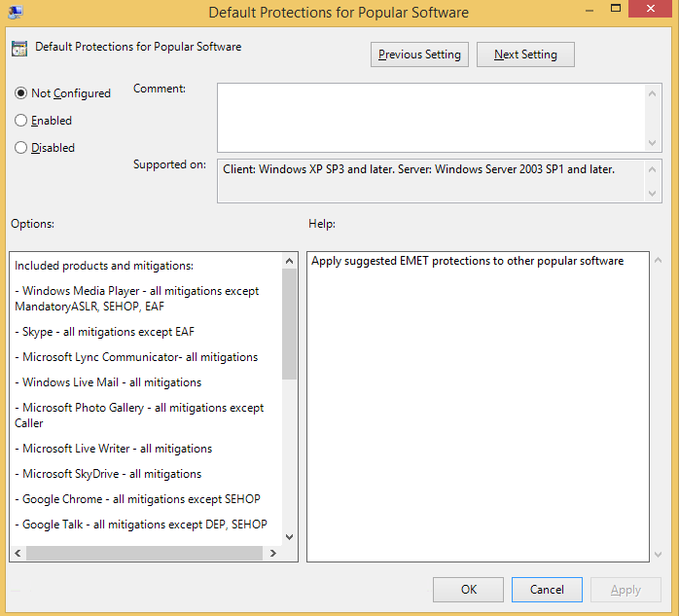The image size is (679, 616).
Task: Click the Google Talk entry
Action: (141, 525)
